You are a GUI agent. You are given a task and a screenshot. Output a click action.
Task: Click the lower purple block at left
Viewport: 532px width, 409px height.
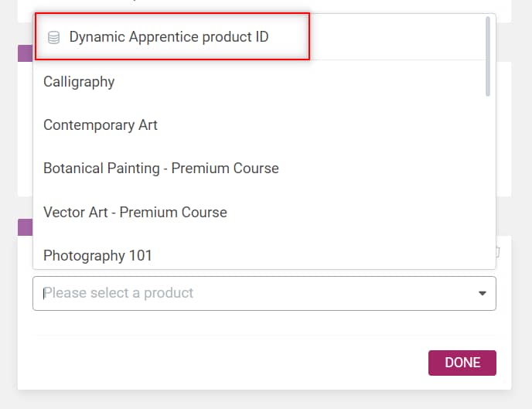[x=25, y=227]
